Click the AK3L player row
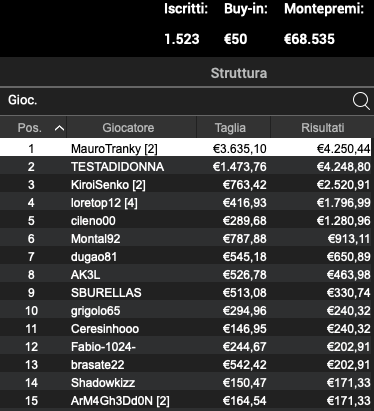374x411 pixels. [x=186, y=274]
